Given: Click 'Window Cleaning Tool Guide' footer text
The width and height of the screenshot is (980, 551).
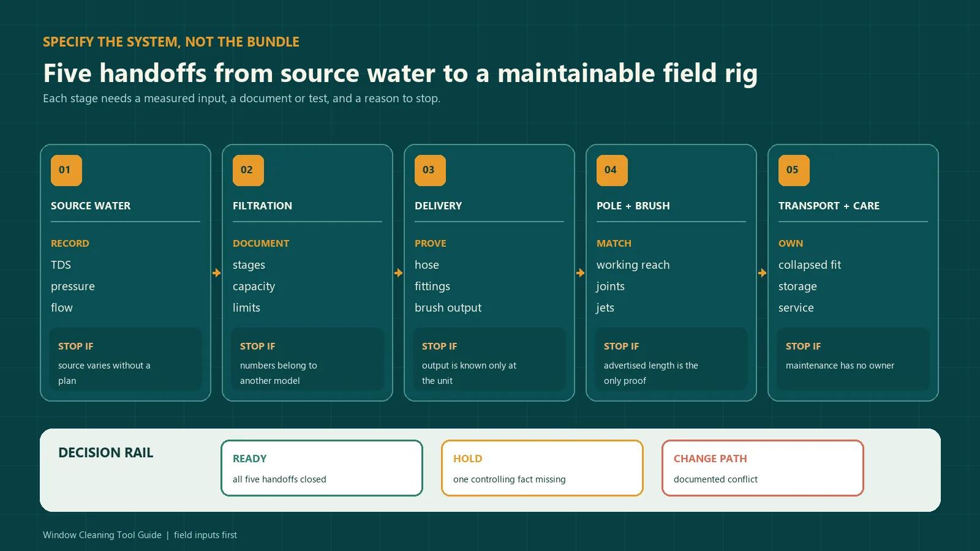Looking at the screenshot, I should (102, 535).
